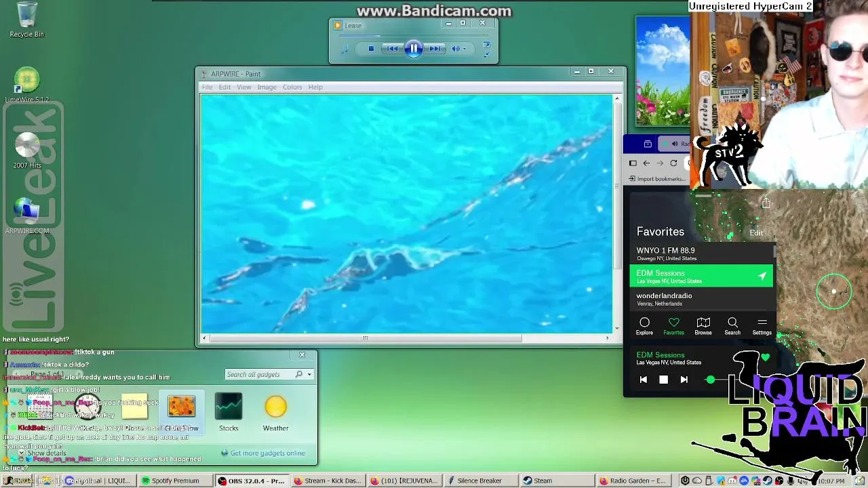Open the Favorites tab in Radio Garden
The height and width of the screenshot is (488, 868).
coord(673,326)
